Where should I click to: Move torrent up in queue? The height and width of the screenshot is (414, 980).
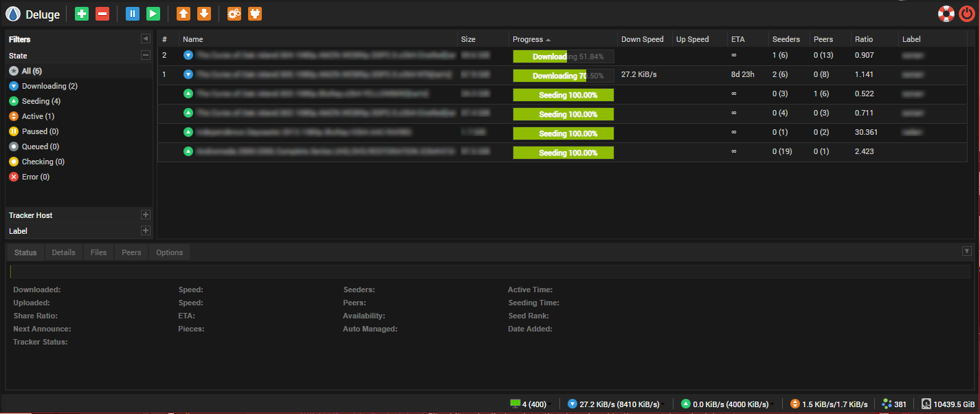(183, 14)
